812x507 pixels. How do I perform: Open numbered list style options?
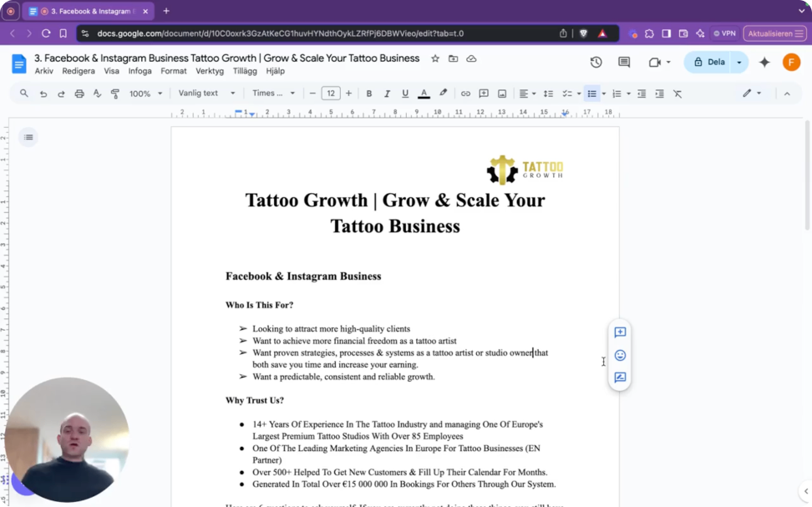tap(628, 94)
